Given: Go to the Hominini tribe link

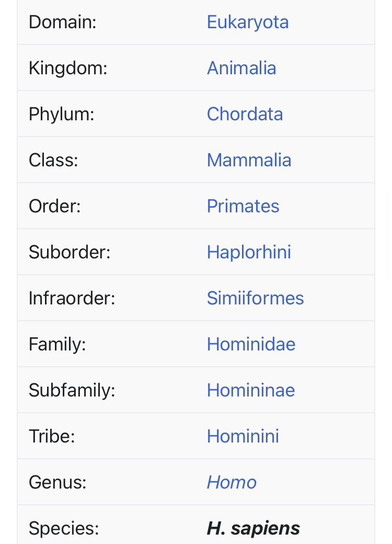Looking at the screenshot, I should (243, 436).
